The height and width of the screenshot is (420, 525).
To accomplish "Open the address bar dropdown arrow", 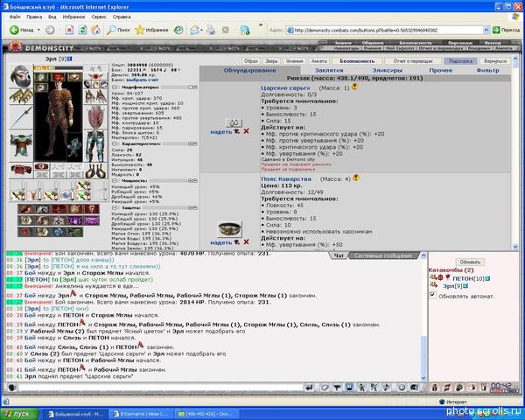I will tap(486, 30).
